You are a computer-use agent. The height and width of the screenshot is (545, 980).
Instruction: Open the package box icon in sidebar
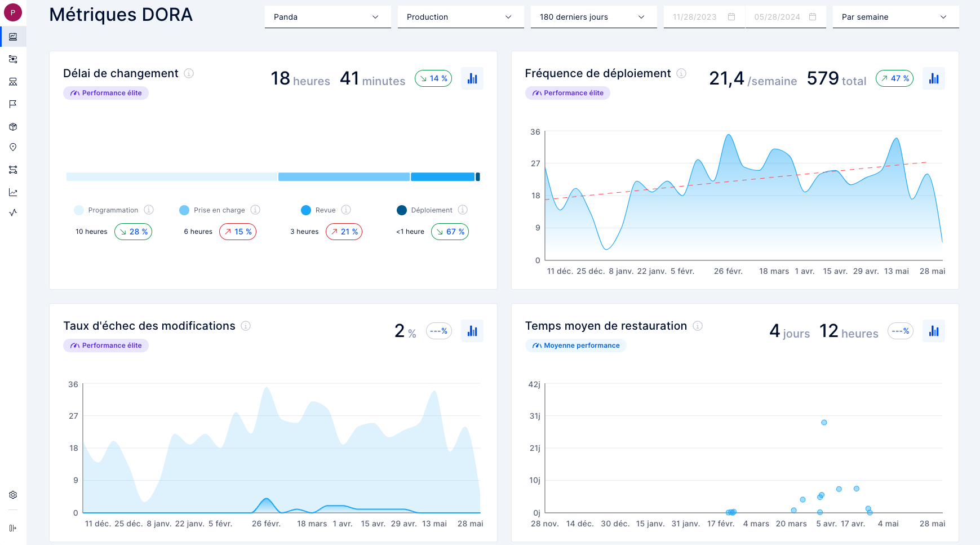point(13,127)
